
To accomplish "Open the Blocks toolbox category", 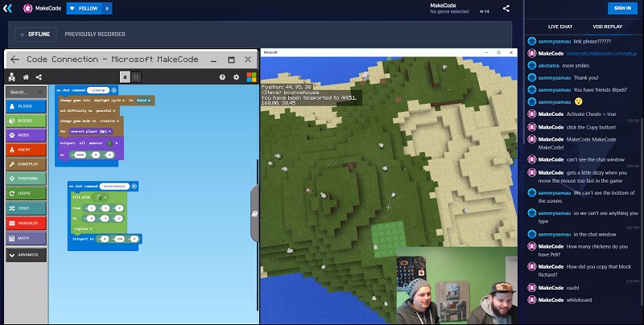I will [x=26, y=121].
